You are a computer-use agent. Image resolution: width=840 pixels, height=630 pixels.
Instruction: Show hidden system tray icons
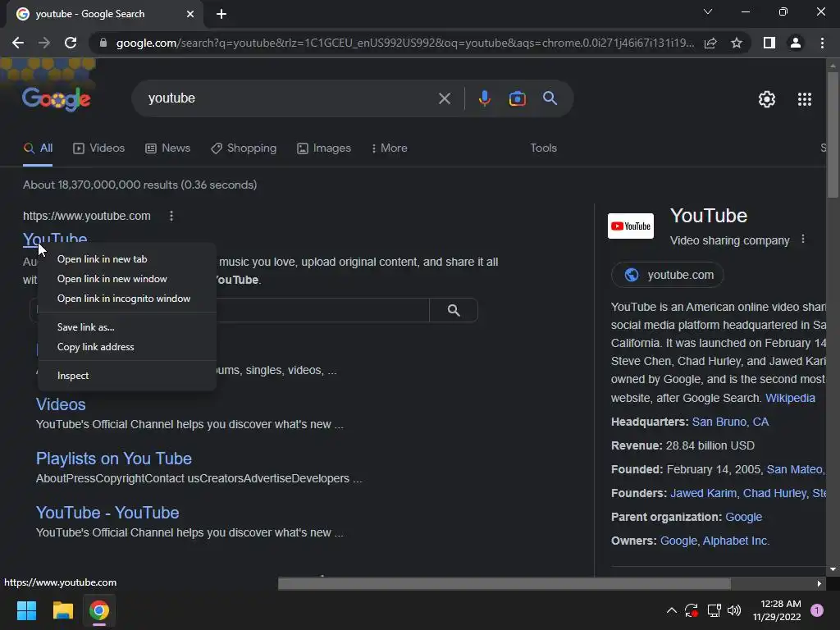[x=671, y=610]
